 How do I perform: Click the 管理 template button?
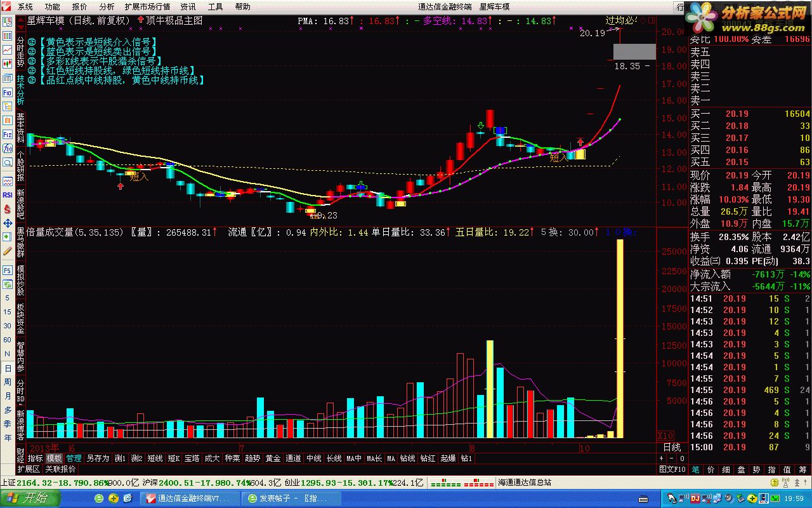coord(74,458)
